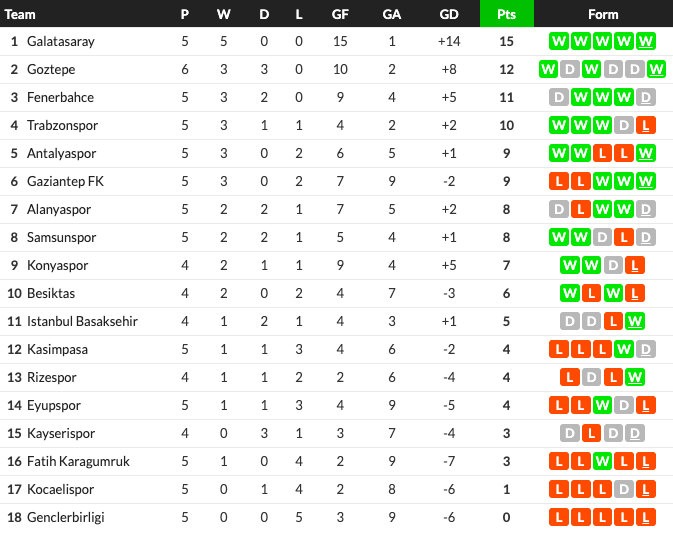
Task: Open the Besiktas team link
Action: coord(51,293)
